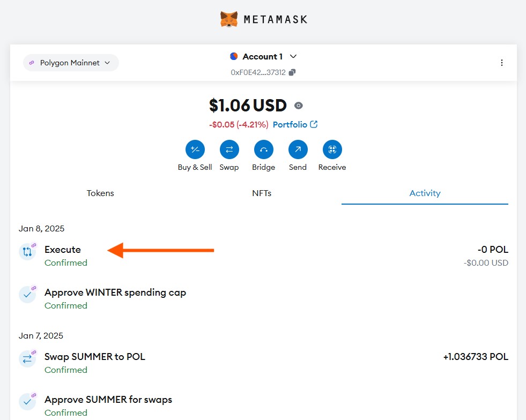Image resolution: width=526 pixels, height=420 pixels.
Task: Click the Buy & Sell icon button
Action: point(195,149)
